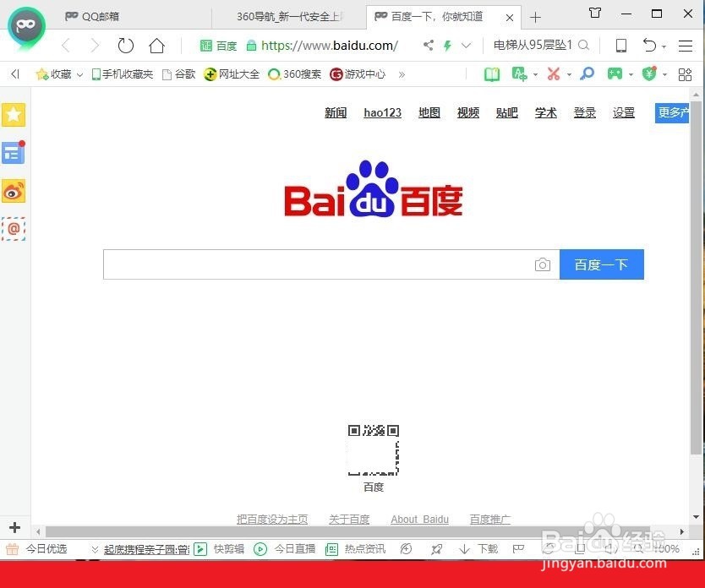Show more bookmarks with double chevron
Image resolution: width=705 pixels, height=588 pixels.
click(402, 74)
